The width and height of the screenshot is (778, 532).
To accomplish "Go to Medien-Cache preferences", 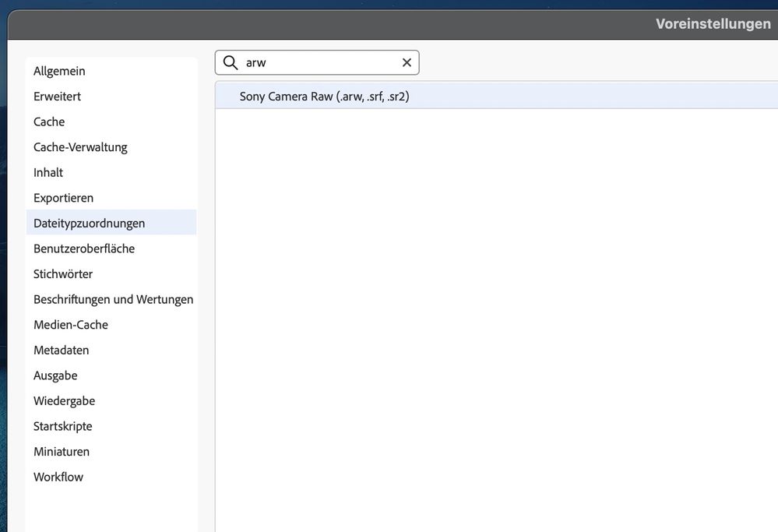I will point(71,325).
